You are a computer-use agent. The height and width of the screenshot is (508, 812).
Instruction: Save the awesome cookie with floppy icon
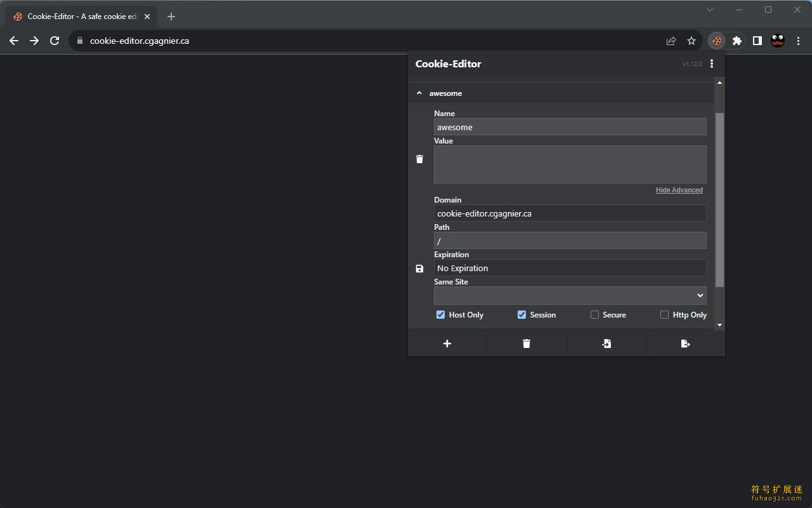(x=419, y=269)
